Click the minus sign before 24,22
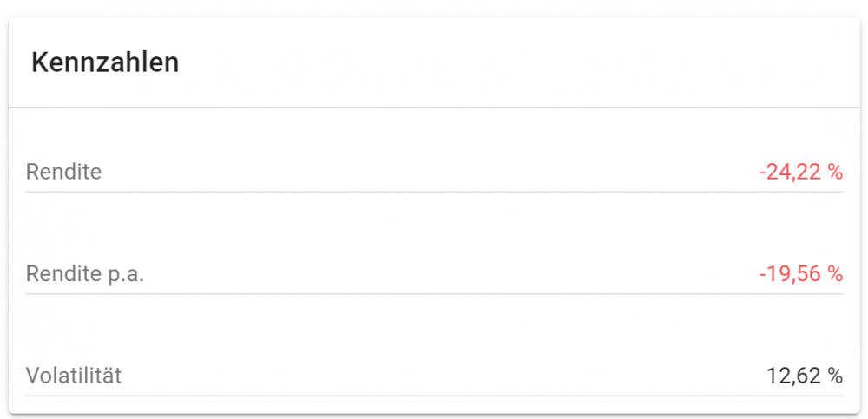Image resolution: width=868 pixels, height=419 pixels. click(x=762, y=173)
